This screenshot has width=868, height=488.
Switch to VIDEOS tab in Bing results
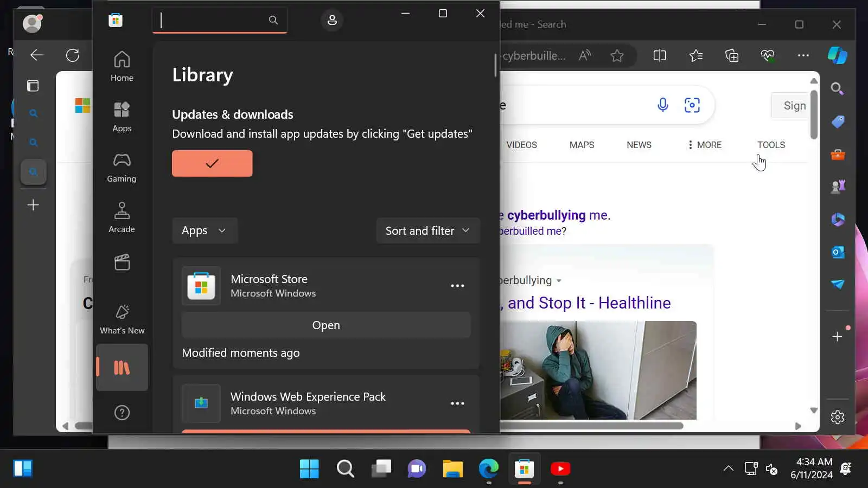521,145
